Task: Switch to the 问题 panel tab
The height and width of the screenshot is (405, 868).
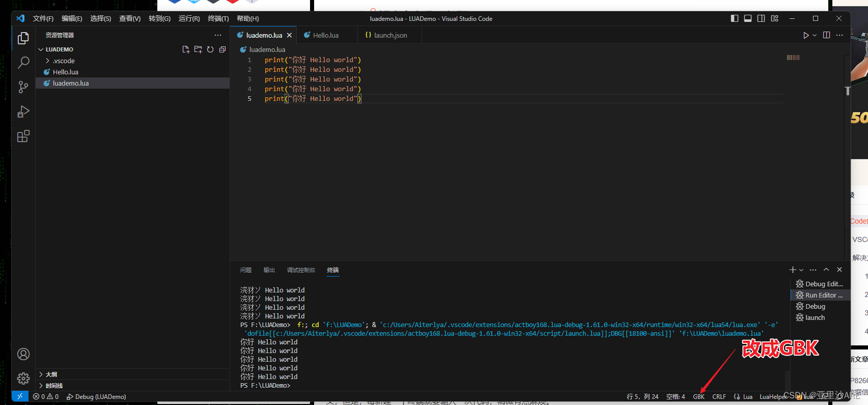Action: pos(246,270)
